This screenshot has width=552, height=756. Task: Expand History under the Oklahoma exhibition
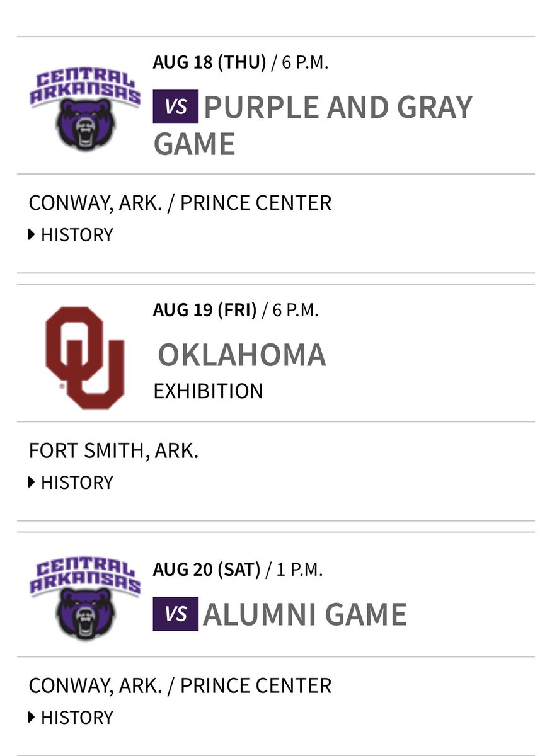click(x=71, y=483)
